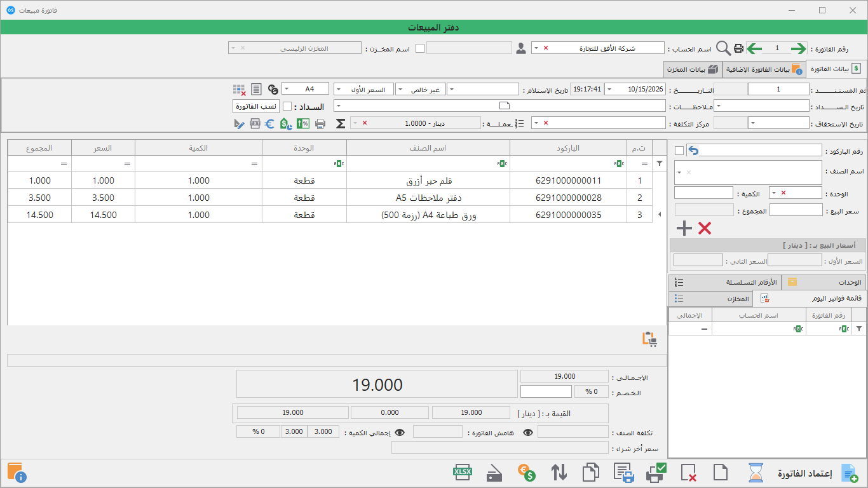868x488 pixels.
Task: Click the printer with green checkmark icon
Action: (656, 472)
